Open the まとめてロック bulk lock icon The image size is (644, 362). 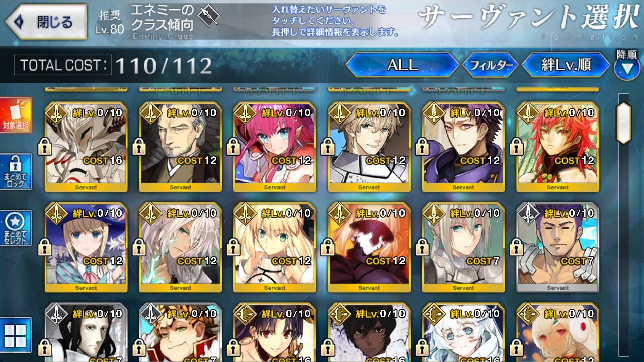pyautogui.click(x=16, y=171)
